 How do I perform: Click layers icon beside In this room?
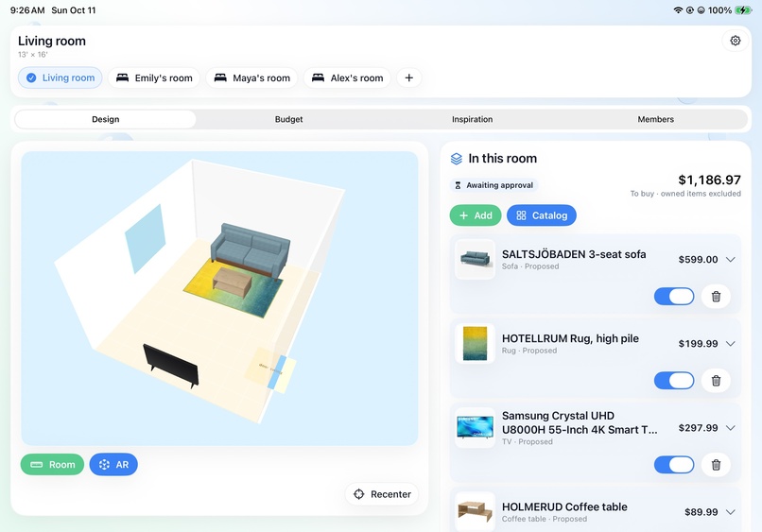tap(457, 159)
